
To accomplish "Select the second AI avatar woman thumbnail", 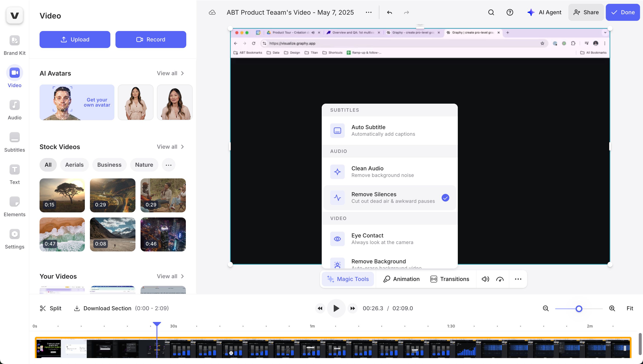I will pyautogui.click(x=175, y=102).
